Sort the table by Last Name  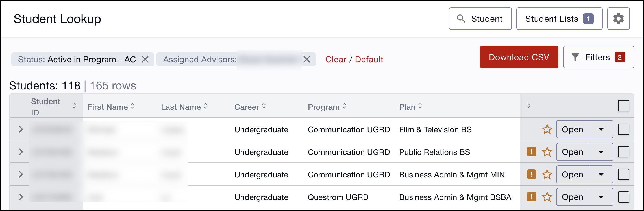pyautogui.click(x=184, y=107)
